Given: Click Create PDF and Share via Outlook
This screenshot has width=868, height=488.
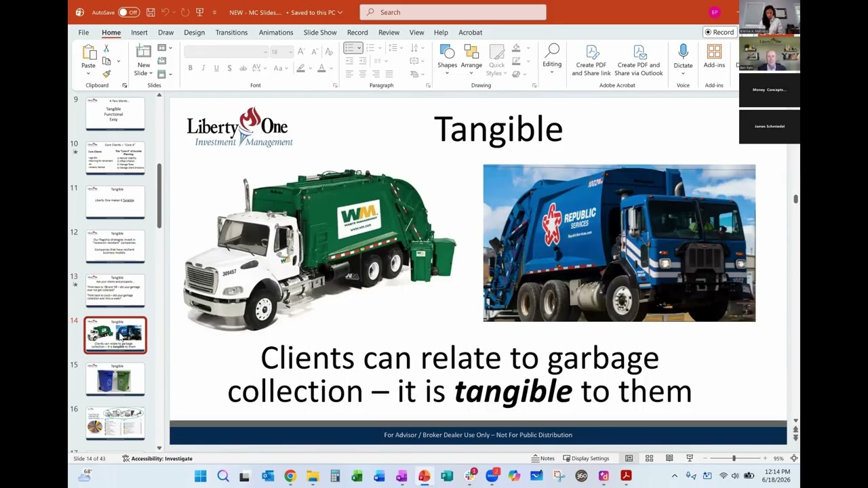Looking at the screenshot, I should click(639, 61).
